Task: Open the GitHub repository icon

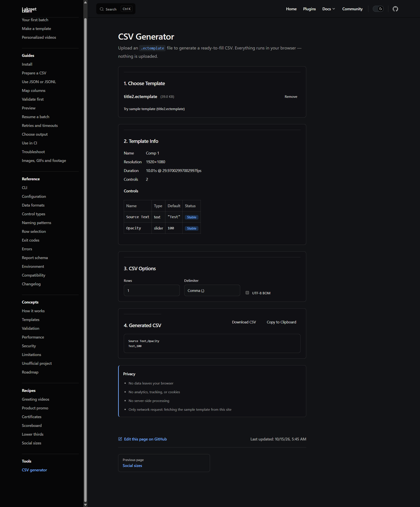Action: coord(395,9)
